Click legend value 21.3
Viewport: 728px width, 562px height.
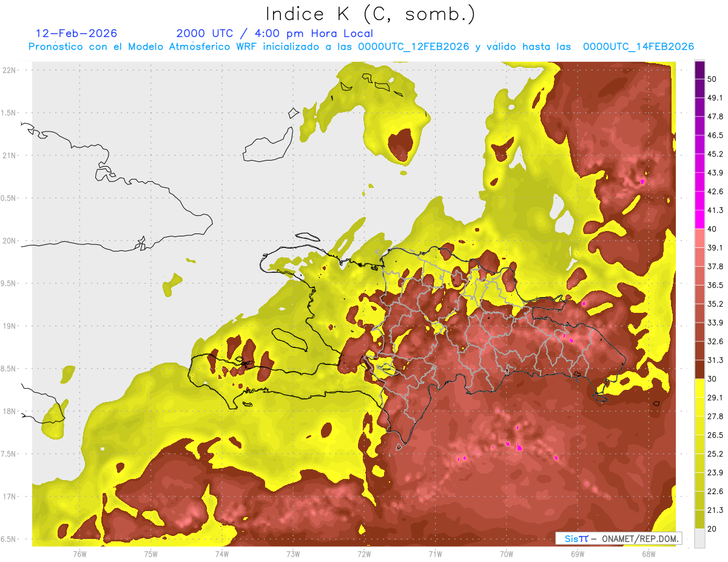tap(715, 510)
